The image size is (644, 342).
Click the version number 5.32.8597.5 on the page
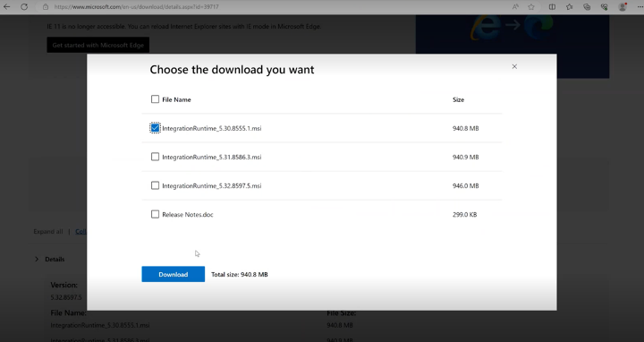click(x=66, y=297)
